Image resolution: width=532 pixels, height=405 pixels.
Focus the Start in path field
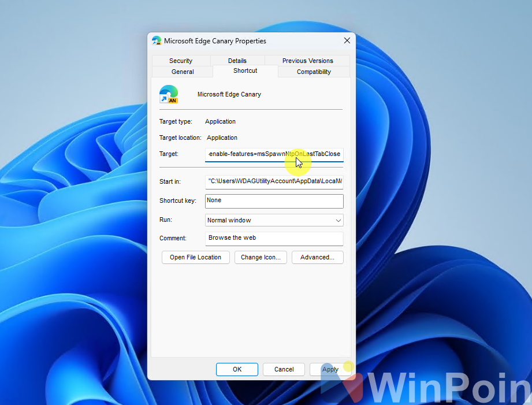click(274, 182)
